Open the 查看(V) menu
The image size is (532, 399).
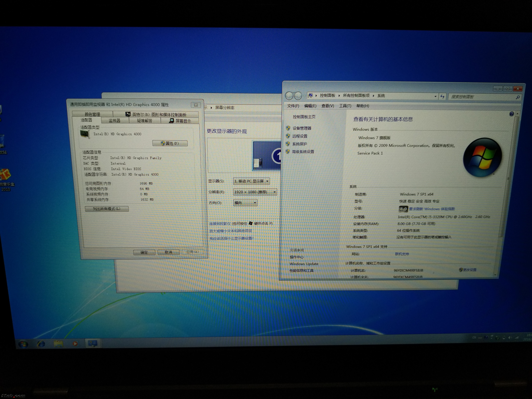[327, 106]
